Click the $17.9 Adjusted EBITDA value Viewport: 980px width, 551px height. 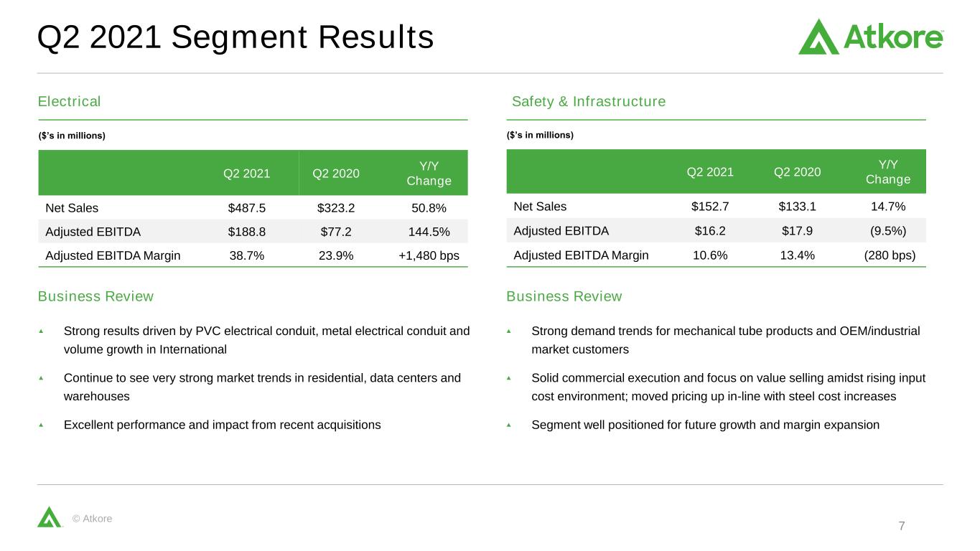[797, 231]
